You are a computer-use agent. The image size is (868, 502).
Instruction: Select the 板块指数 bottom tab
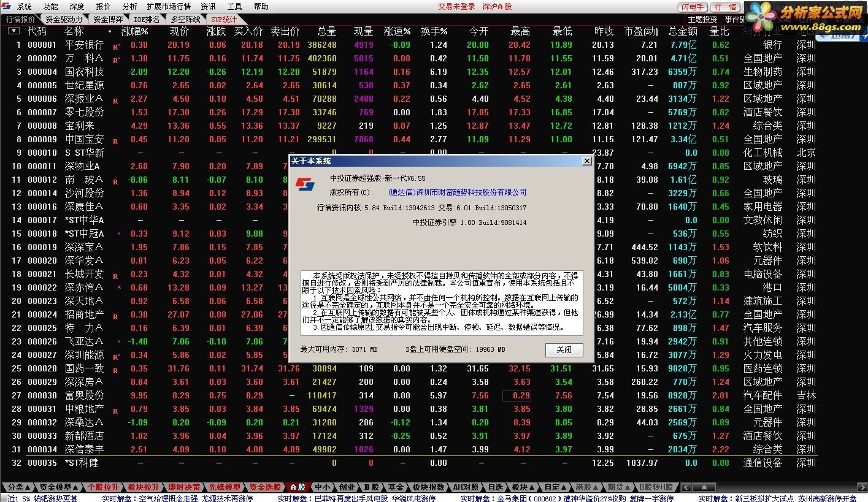point(428,487)
